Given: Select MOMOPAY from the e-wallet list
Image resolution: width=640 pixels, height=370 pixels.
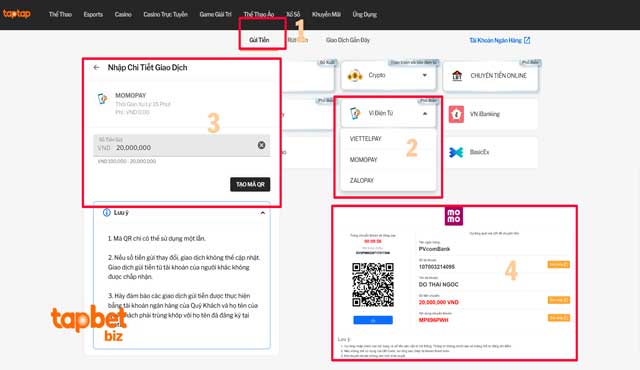Looking at the screenshot, I should point(363,160).
